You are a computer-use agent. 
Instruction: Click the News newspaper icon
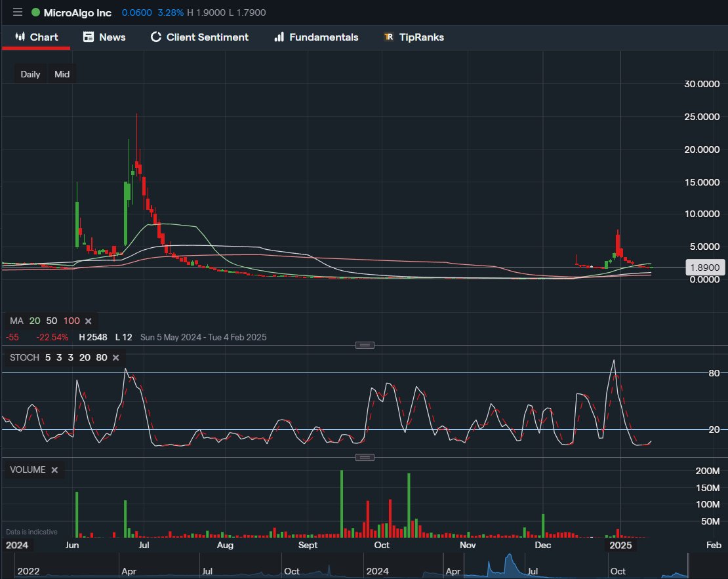click(x=89, y=37)
